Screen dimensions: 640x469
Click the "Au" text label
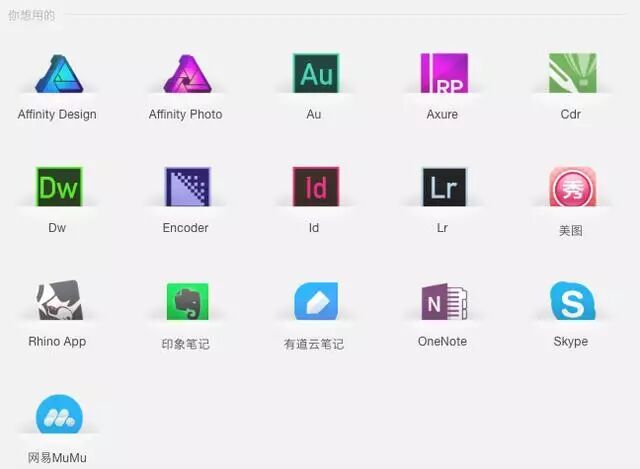314,114
